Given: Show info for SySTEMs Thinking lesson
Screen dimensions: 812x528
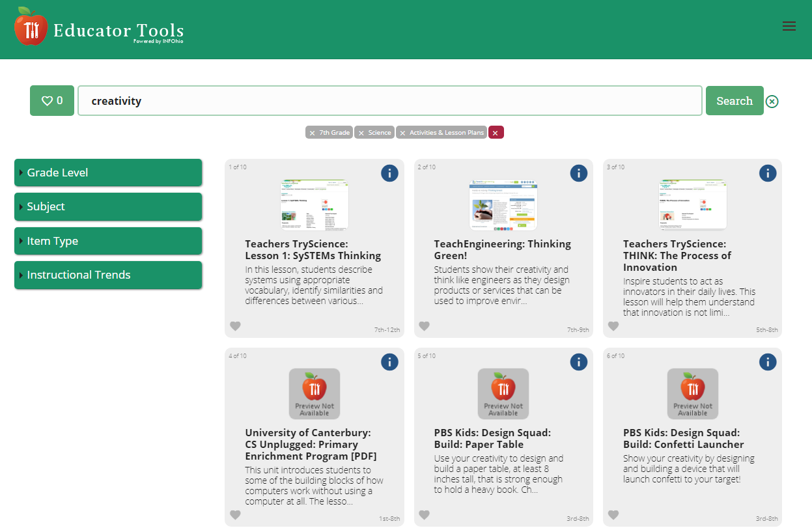Looking at the screenshot, I should pyautogui.click(x=389, y=173).
